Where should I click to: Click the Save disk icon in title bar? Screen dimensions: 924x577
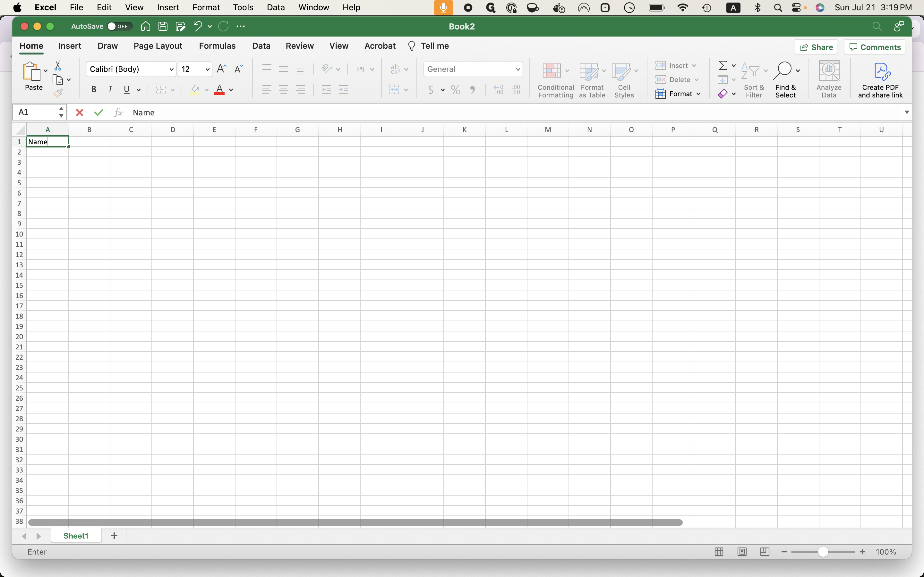[x=163, y=26]
